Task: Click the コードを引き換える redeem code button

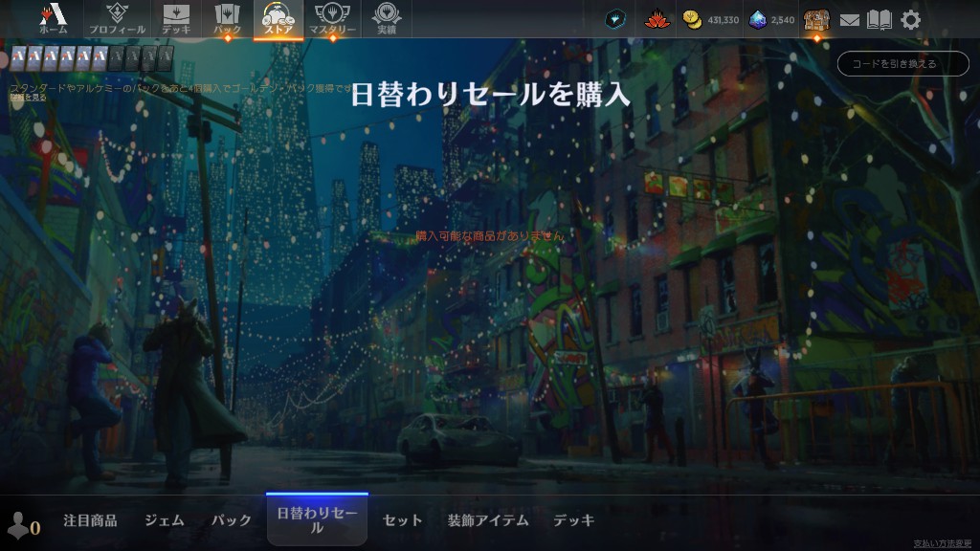Action: click(903, 64)
